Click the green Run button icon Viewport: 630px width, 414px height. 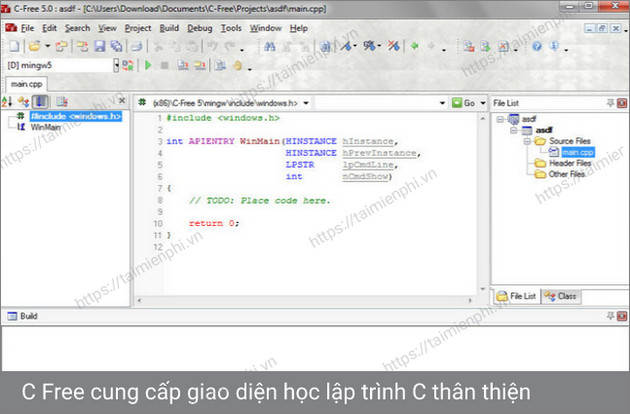pyautogui.click(x=149, y=65)
